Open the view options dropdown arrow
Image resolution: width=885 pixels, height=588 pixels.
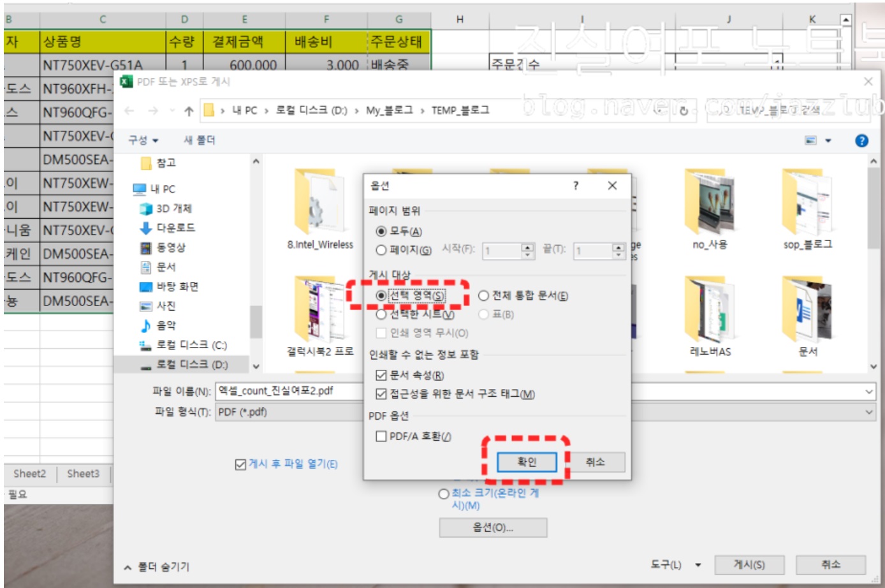coord(828,140)
